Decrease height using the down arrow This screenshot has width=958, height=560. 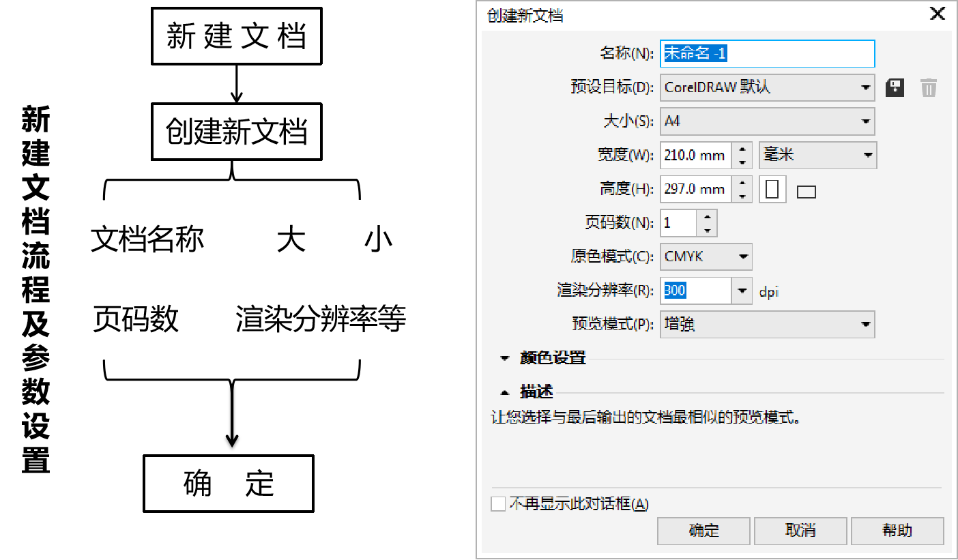pyautogui.click(x=742, y=196)
